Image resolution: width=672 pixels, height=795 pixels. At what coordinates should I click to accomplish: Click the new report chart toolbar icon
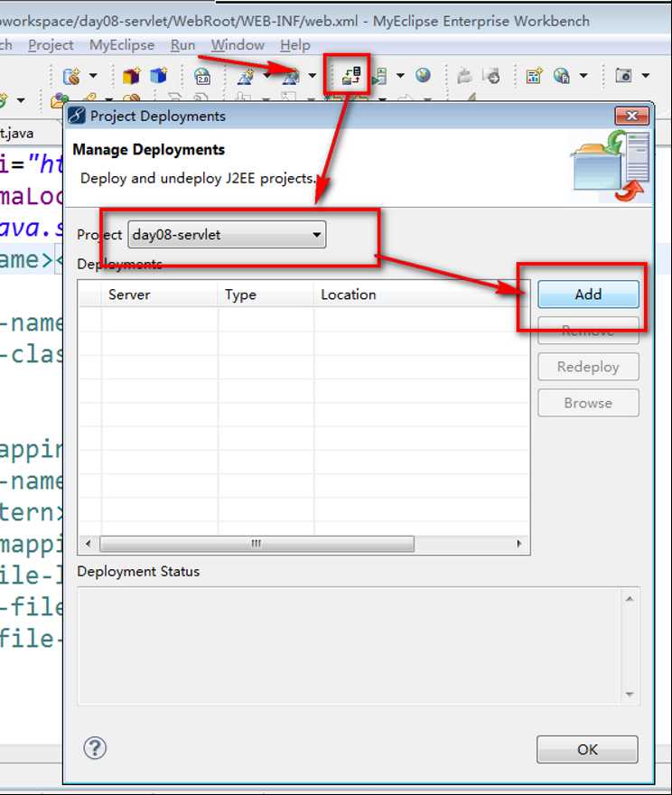click(x=534, y=76)
